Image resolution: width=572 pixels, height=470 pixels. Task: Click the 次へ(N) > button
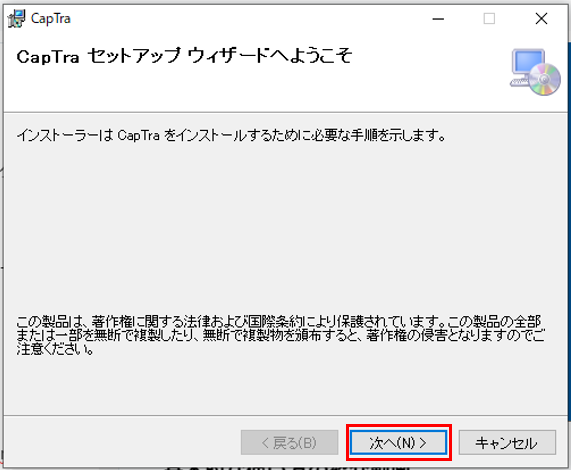coord(398,443)
